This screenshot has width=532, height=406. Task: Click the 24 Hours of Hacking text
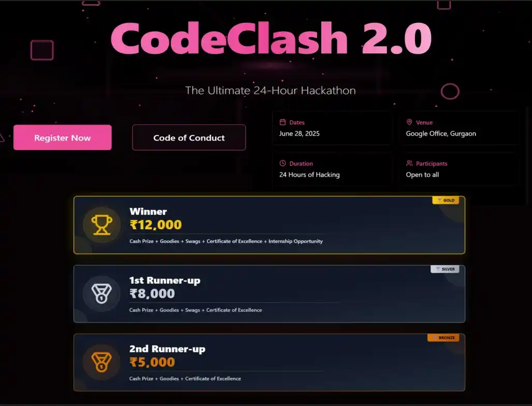click(309, 175)
